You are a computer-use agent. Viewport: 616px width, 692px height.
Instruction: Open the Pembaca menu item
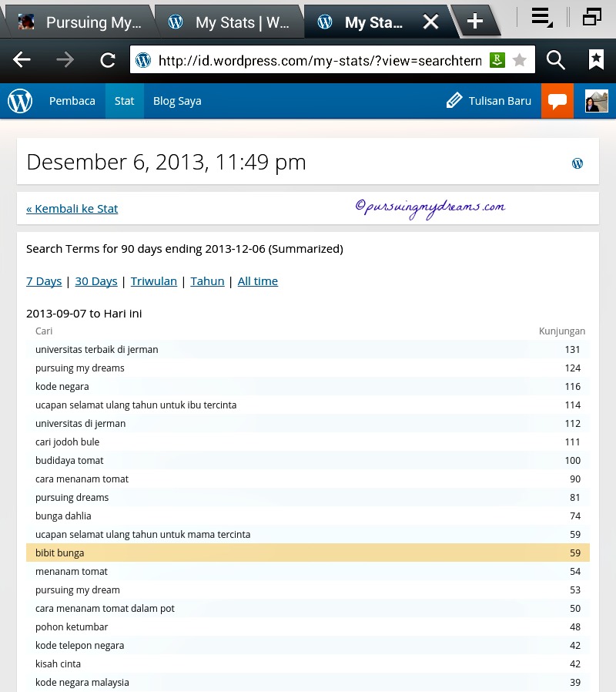[x=72, y=101]
